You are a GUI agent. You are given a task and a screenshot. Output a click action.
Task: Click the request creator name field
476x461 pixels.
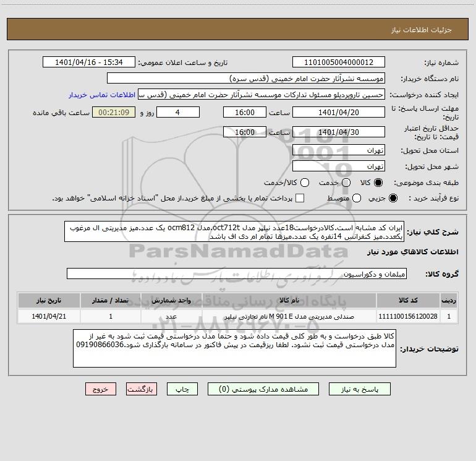pos(261,95)
